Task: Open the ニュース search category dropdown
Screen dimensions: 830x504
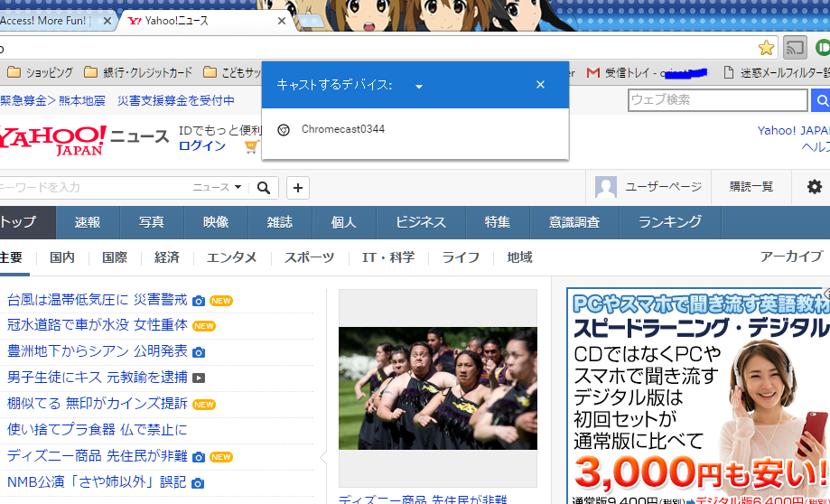Action: pyautogui.click(x=217, y=187)
